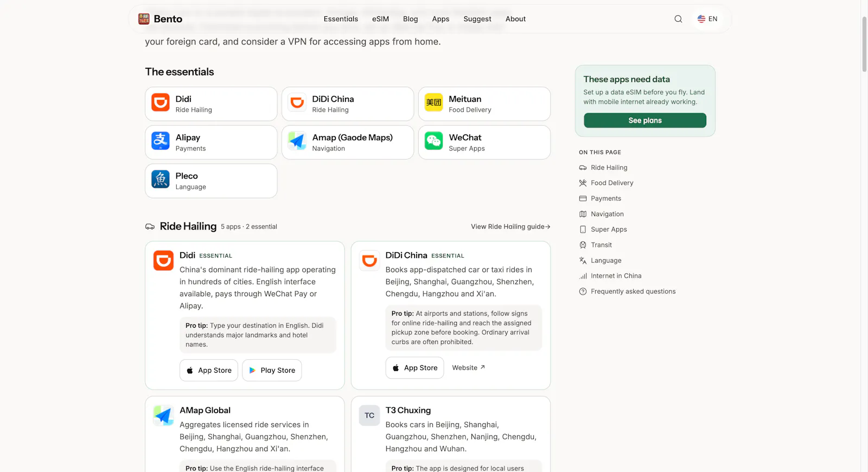Click the AMap Global heading
Viewport: 868px width, 472px height.
tap(205, 411)
